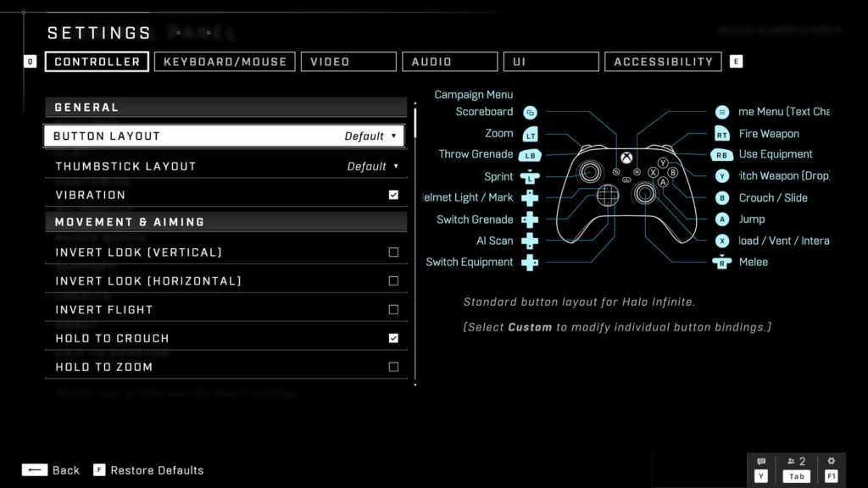868x488 pixels.
Task: Enable Invert Look (Vertical) checkbox
Action: [393, 252]
